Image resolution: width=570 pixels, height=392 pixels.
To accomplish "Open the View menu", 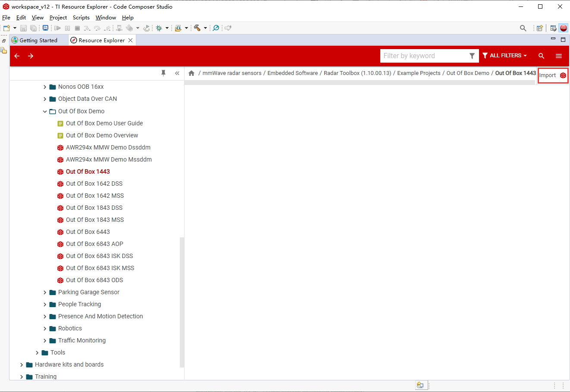I will pos(38,18).
